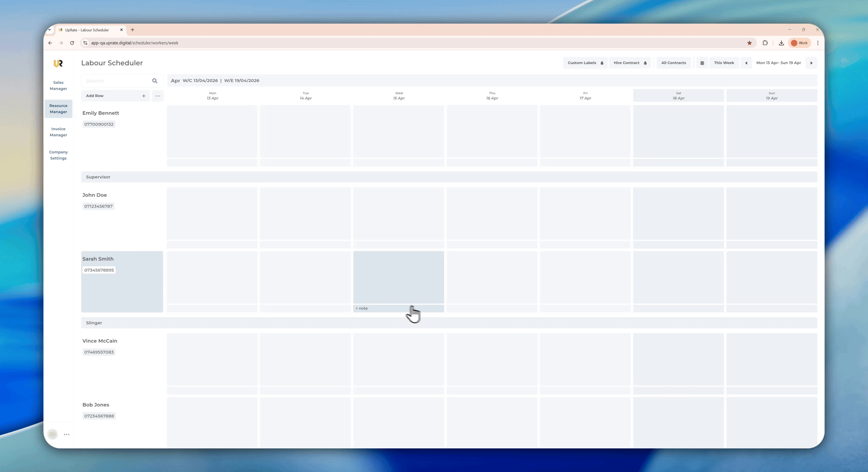Click worker name Sarah Smith
Image resolution: width=868 pixels, height=472 pixels.
(x=98, y=259)
